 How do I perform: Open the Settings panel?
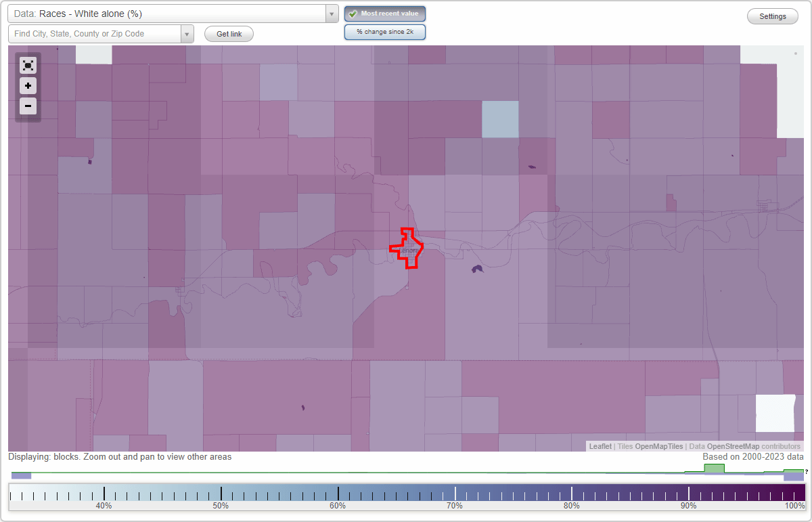(772, 16)
